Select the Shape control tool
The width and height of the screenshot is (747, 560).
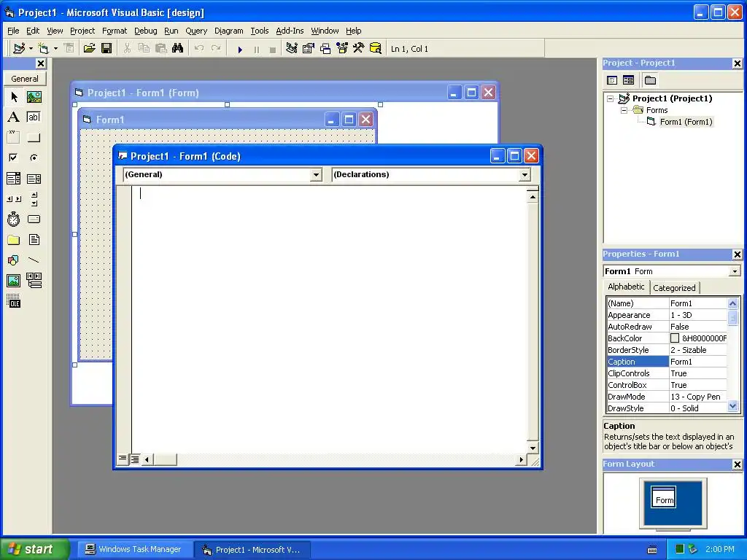point(14,260)
